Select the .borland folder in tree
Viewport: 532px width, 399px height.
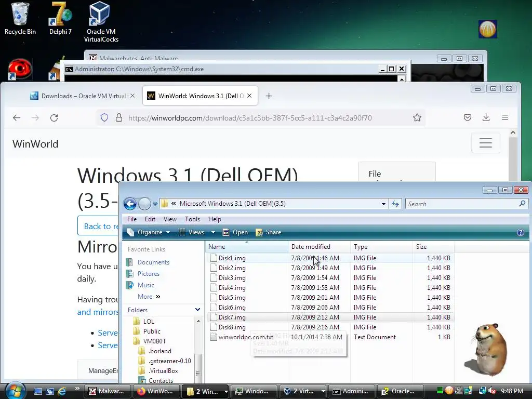coord(159,351)
